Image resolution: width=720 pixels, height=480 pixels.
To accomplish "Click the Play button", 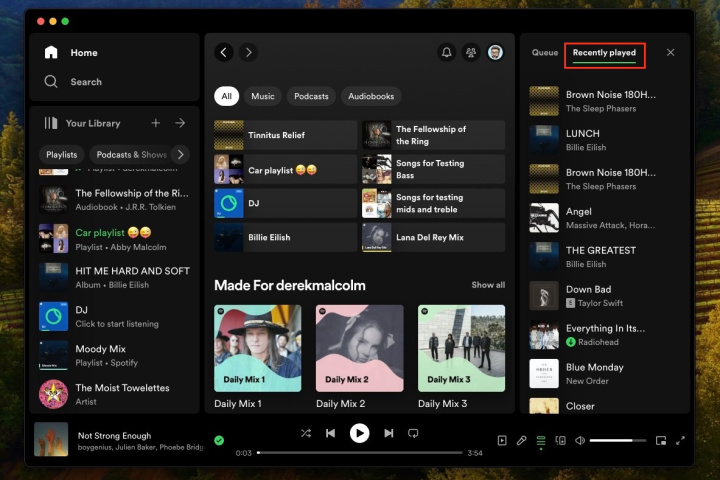I will coord(360,433).
